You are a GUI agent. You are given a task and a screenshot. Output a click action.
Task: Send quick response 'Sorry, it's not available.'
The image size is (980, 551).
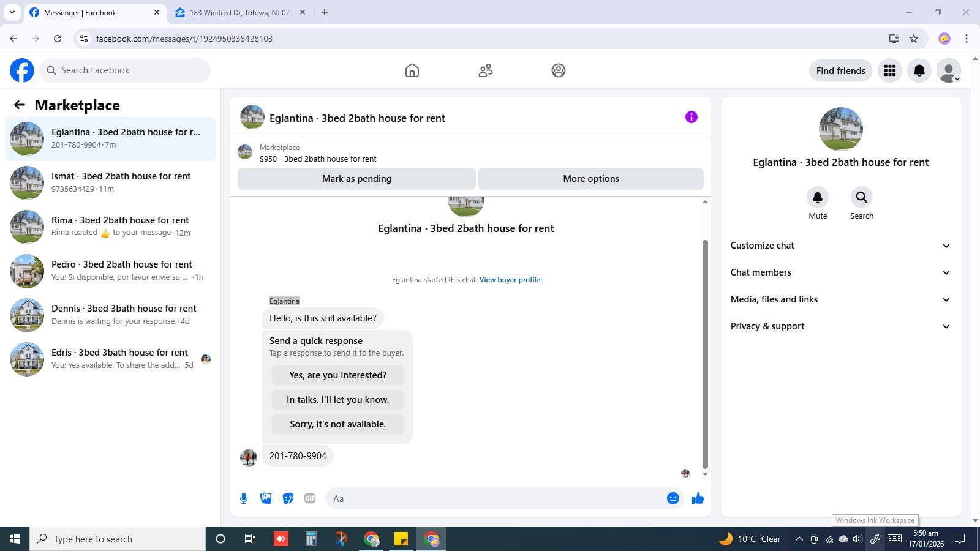coord(337,424)
